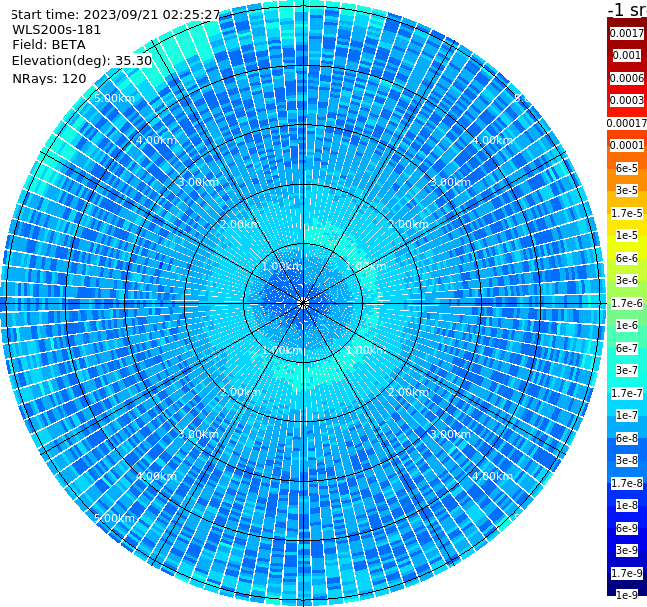
Task: Click the 1.7e-7 scale label
Action: pos(627,393)
